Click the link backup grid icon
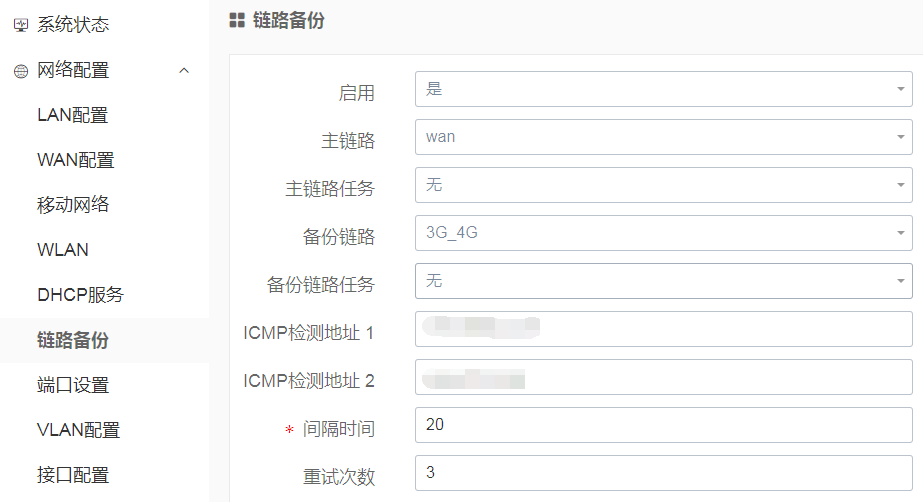Image resolution: width=923 pixels, height=502 pixels. pos(237,20)
